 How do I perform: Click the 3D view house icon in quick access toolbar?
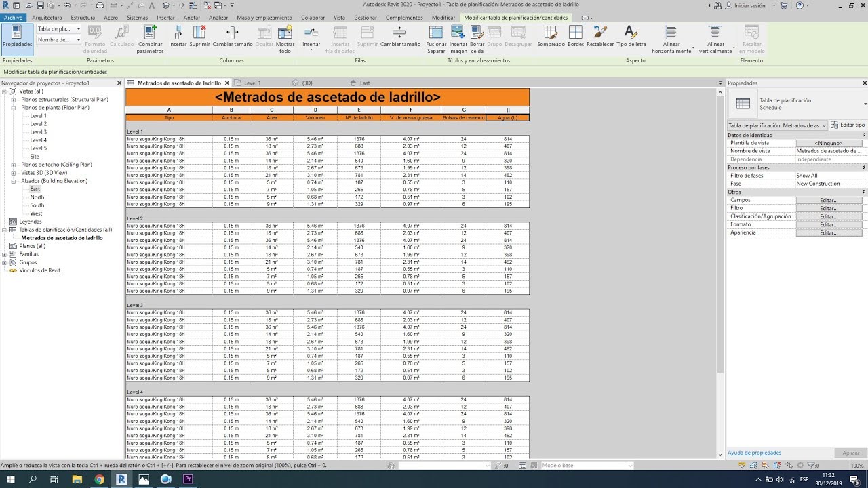167,5
